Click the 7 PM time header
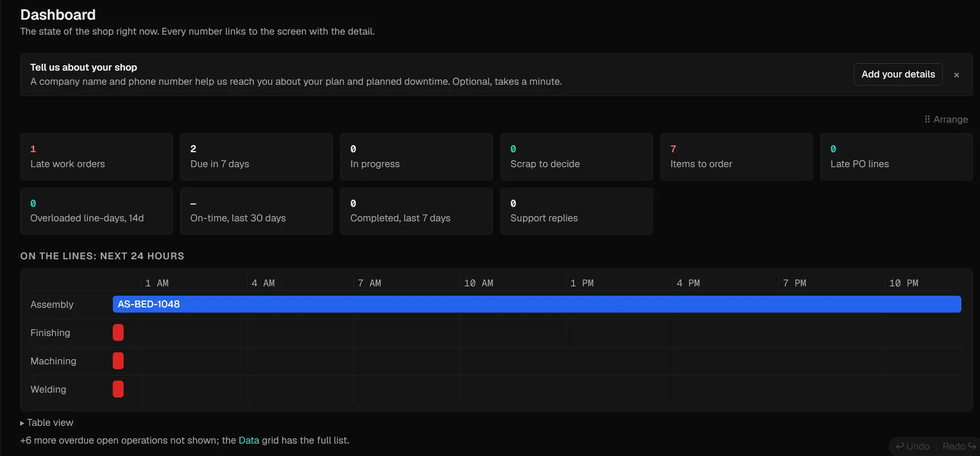The height and width of the screenshot is (456, 980). [x=794, y=283]
